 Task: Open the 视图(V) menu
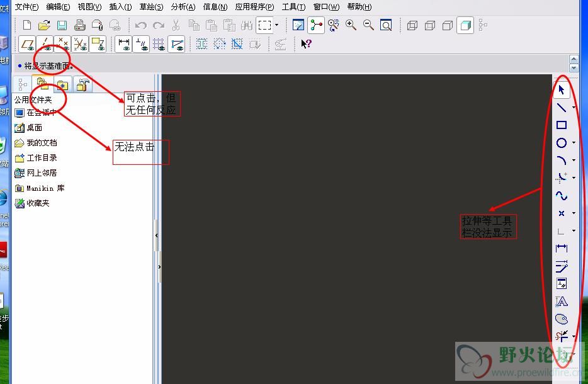coord(89,7)
